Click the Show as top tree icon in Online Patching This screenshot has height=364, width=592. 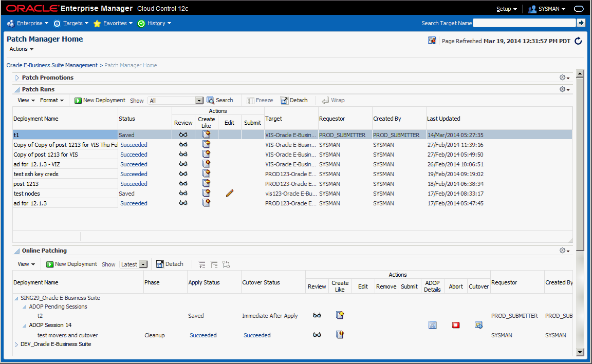[x=226, y=264]
